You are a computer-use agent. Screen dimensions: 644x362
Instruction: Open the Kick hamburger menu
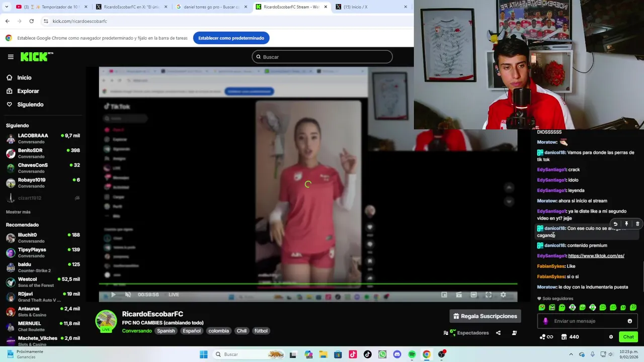click(11, 57)
